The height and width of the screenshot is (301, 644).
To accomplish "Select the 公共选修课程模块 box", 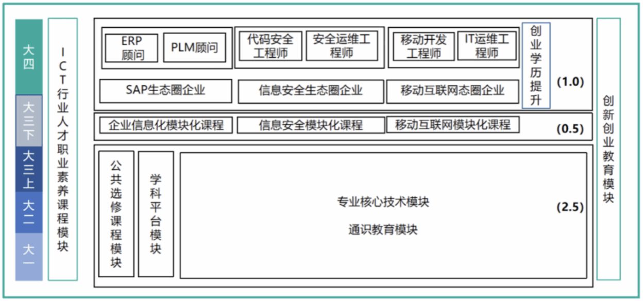I will 116,214.
